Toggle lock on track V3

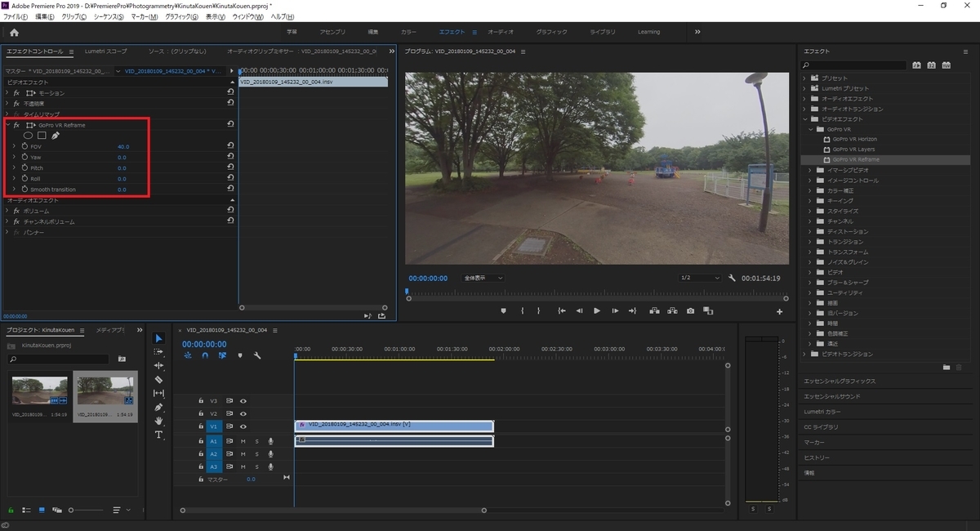pos(201,400)
